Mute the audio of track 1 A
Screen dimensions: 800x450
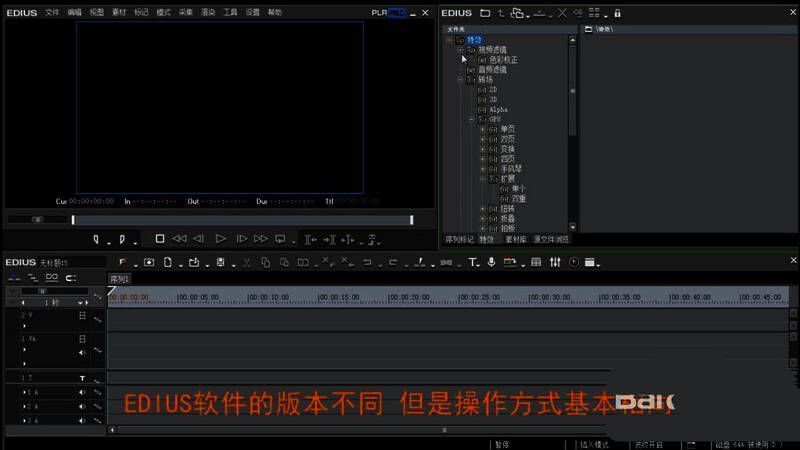tap(82, 393)
